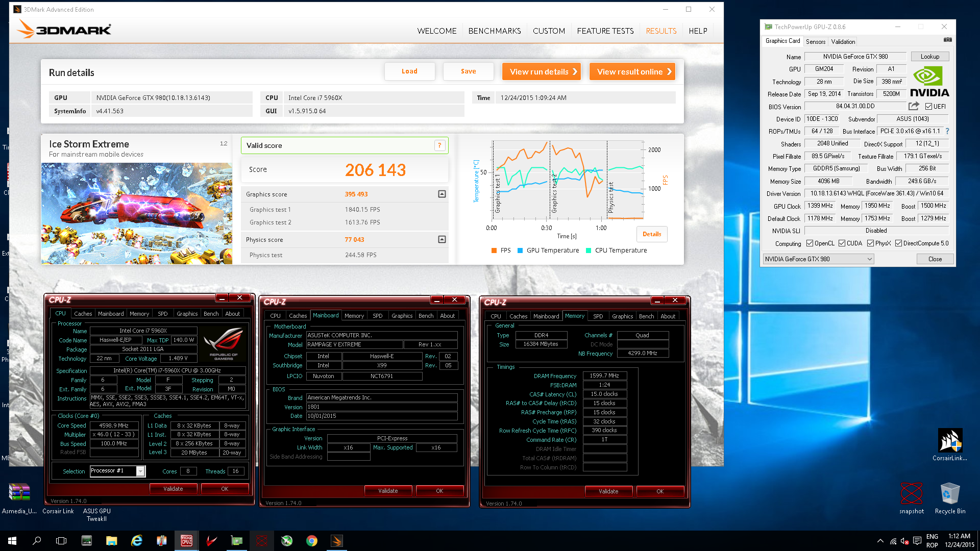Click the Ice Storm Extreme thumbnail image
The height and width of the screenshot is (551, 980).
click(137, 213)
